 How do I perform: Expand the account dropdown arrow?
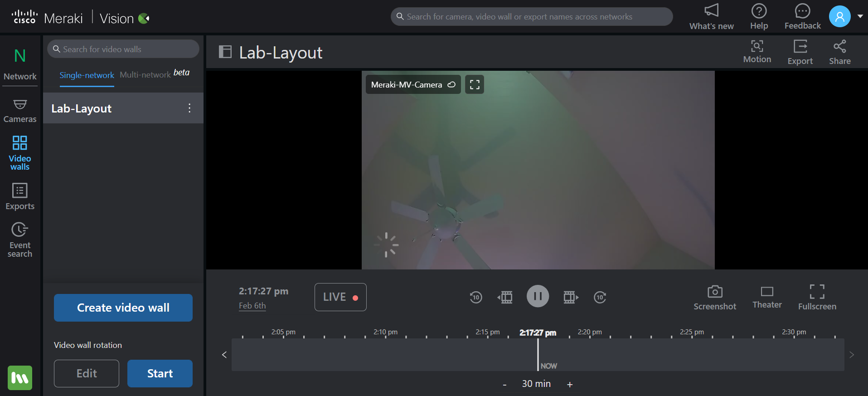[x=860, y=16]
